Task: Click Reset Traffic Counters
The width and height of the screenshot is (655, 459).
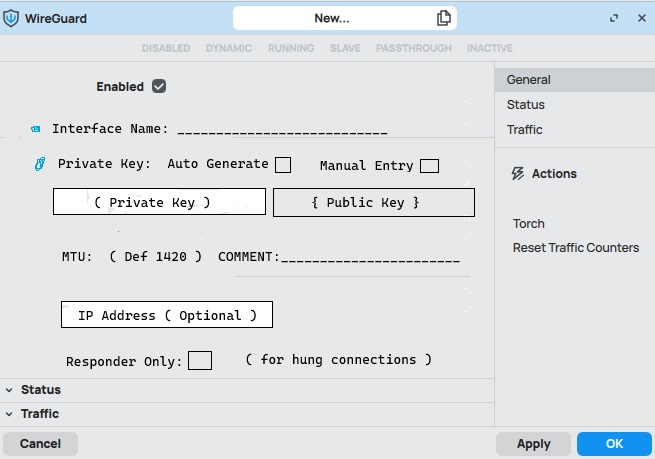Action: pos(576,248)
